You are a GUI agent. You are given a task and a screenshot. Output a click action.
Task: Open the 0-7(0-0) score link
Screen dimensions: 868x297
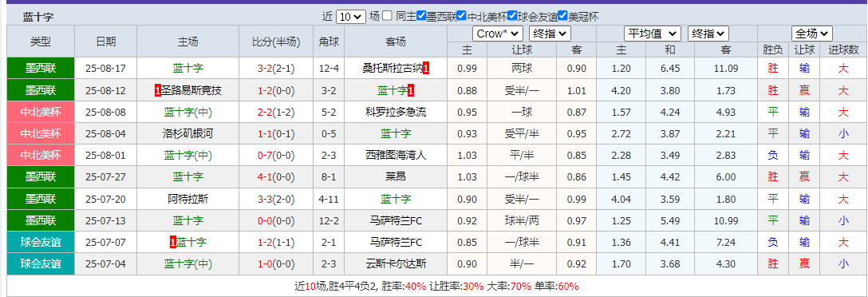tap(276, 156)
